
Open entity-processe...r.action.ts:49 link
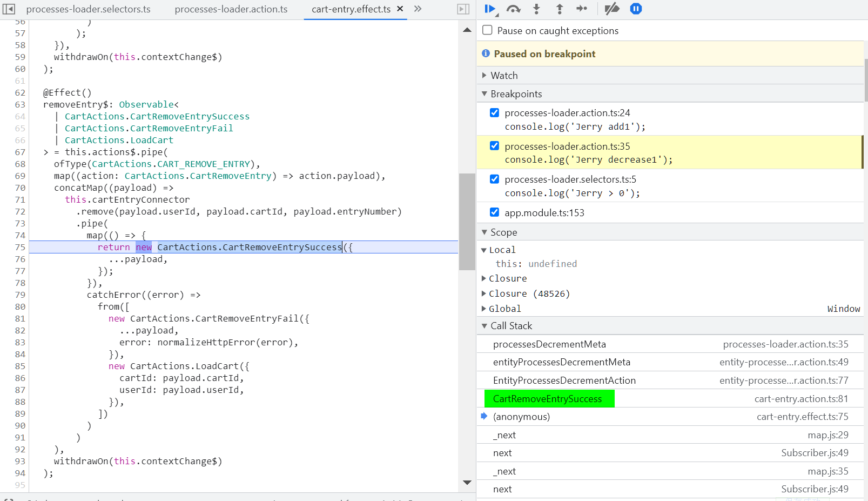pos(784,362)
